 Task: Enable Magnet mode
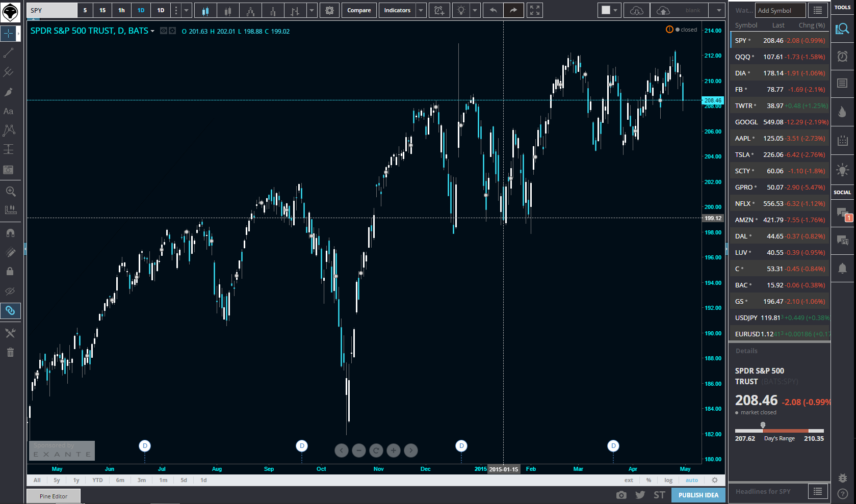click(x=9, y=233)
